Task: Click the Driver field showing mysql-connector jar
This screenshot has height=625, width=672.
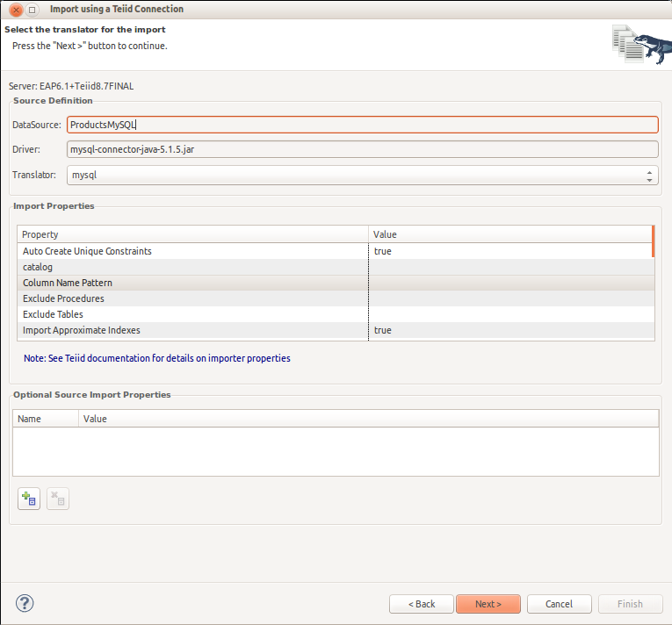Action: tap(362, 149)
